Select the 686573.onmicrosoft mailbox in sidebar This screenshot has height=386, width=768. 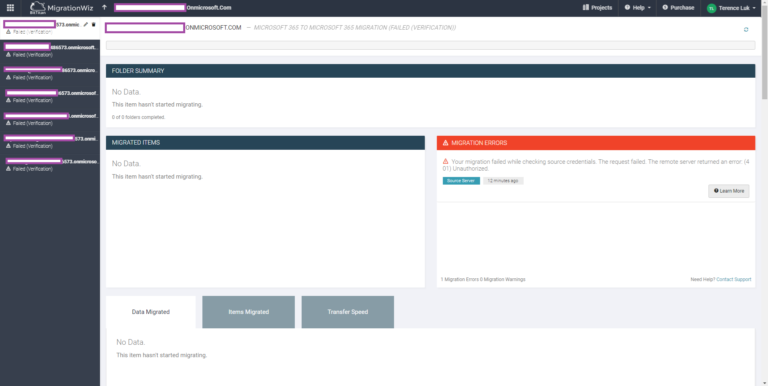click(50, 50)
